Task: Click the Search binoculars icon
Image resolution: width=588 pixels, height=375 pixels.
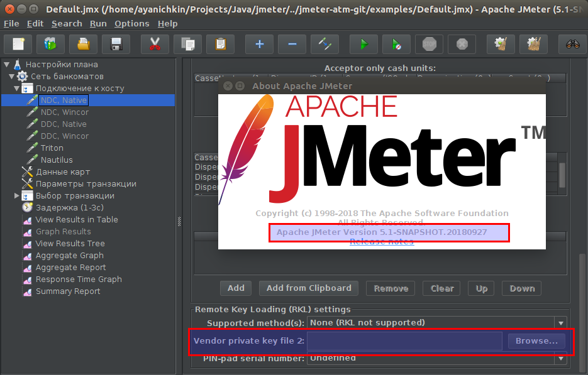Action: click(573, 44)
